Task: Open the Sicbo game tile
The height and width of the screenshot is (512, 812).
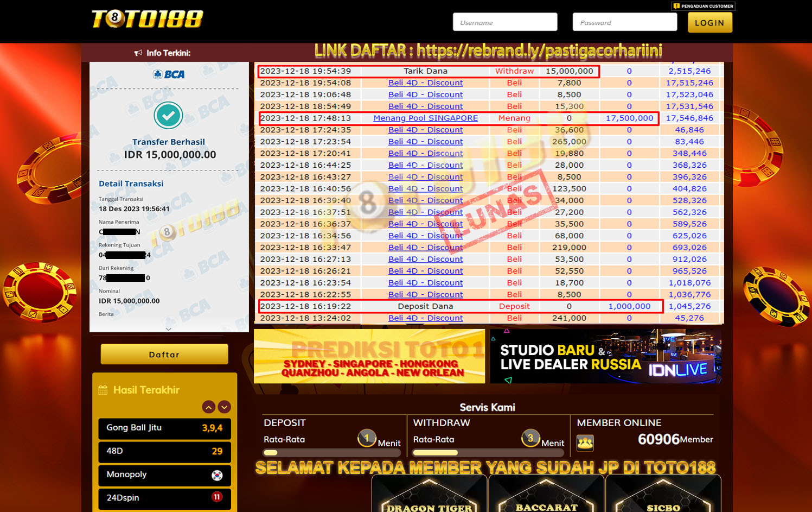Action: click(663, 494)
